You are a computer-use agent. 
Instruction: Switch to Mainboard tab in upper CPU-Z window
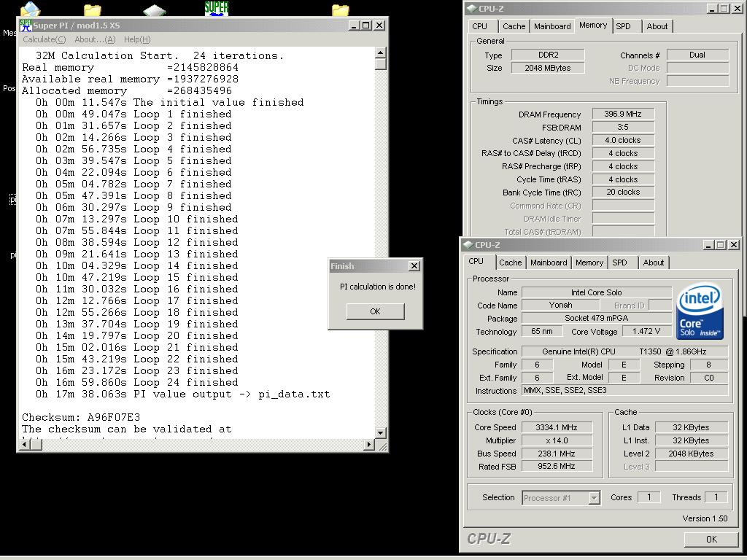click(x=552, y=27)
